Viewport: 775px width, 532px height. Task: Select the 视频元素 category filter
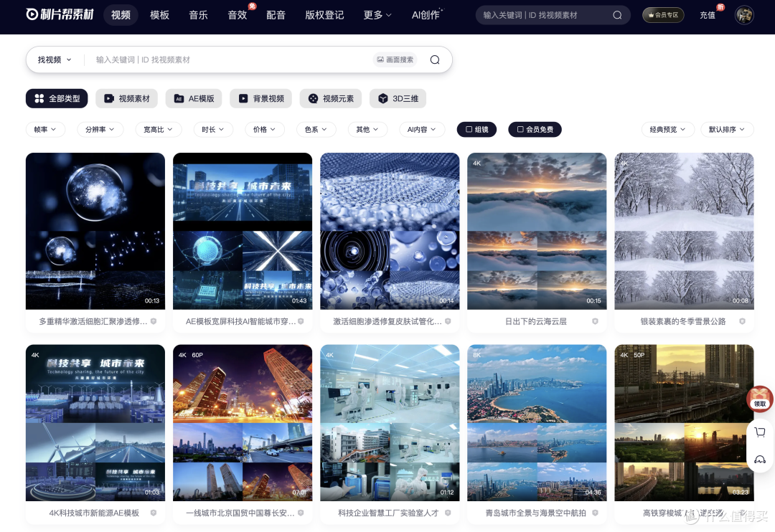point(331,99)
